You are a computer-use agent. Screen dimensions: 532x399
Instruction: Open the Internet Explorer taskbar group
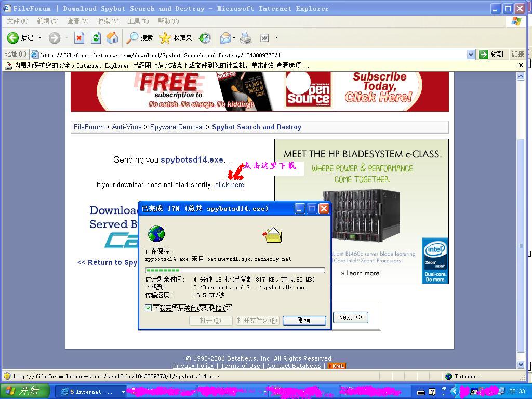(90, 392)
